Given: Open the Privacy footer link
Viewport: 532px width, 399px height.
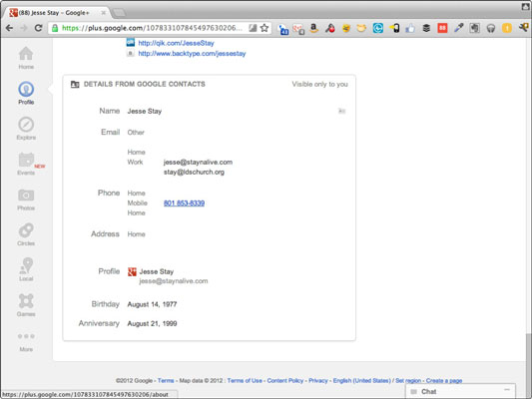Looking at the screenshot, I should point(318,381).
